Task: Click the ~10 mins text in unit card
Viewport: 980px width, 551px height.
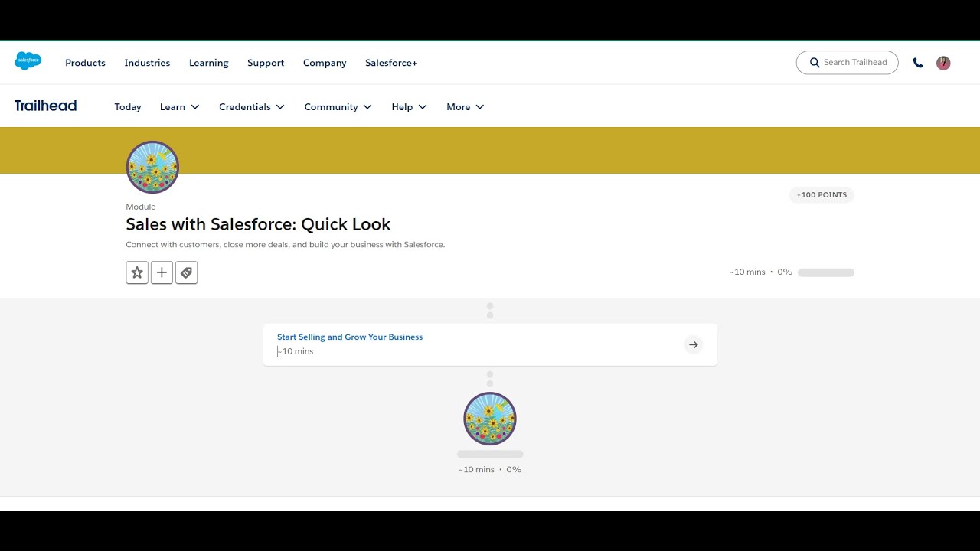Action: pyautogui.click(x=296, y=351)
